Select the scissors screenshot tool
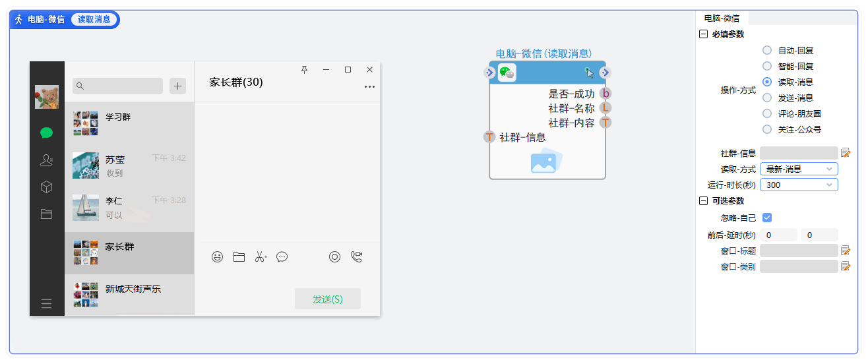 [x=261, y=257]
